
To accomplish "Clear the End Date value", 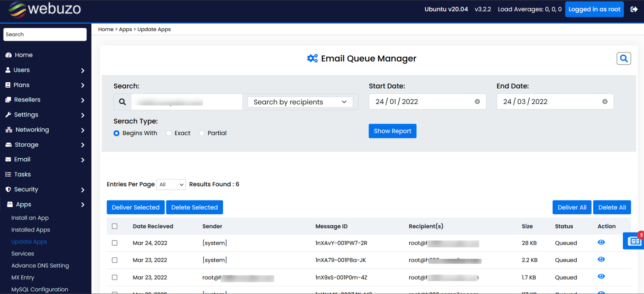I will [605, 102].
